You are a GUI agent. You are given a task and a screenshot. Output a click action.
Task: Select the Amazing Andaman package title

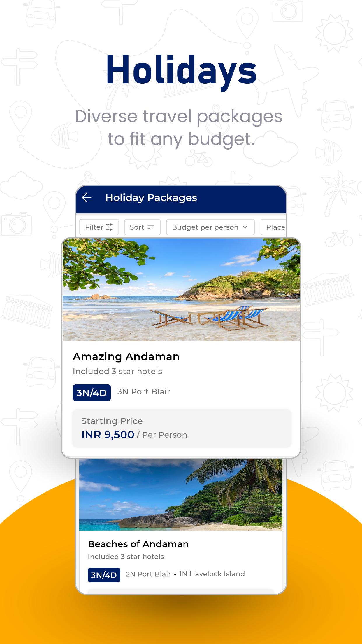tap(126, 356)
